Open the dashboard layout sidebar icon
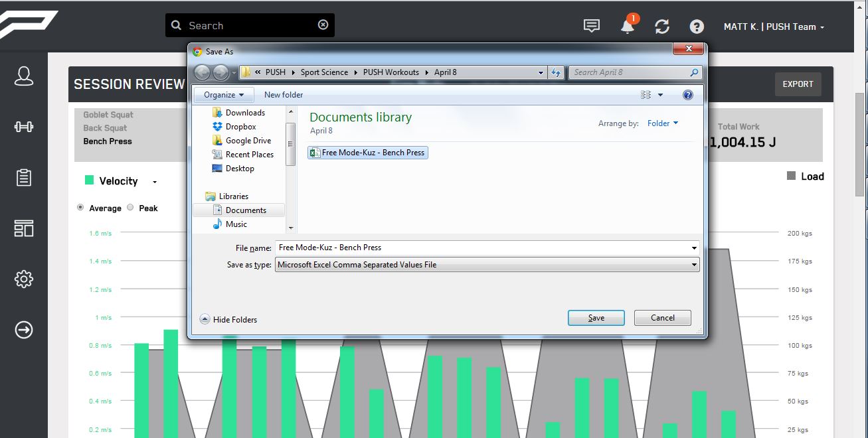Viewport: 868px width, 438px height. pos(24,228)
